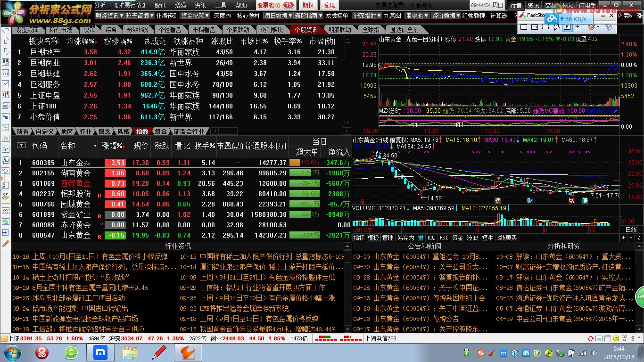
Task: Click the 股票池 15 button
Action: point(275,5)
